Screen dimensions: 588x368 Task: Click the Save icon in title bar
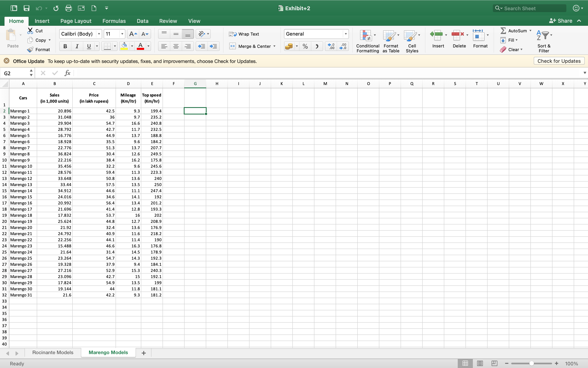point(27,8)
